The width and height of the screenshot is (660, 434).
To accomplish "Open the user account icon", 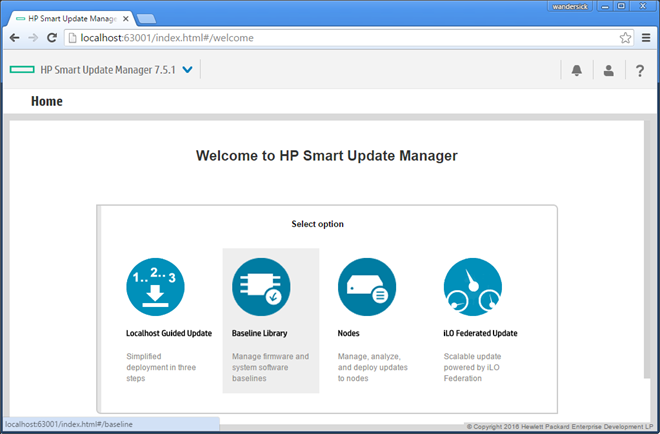I will coord(609,70).
